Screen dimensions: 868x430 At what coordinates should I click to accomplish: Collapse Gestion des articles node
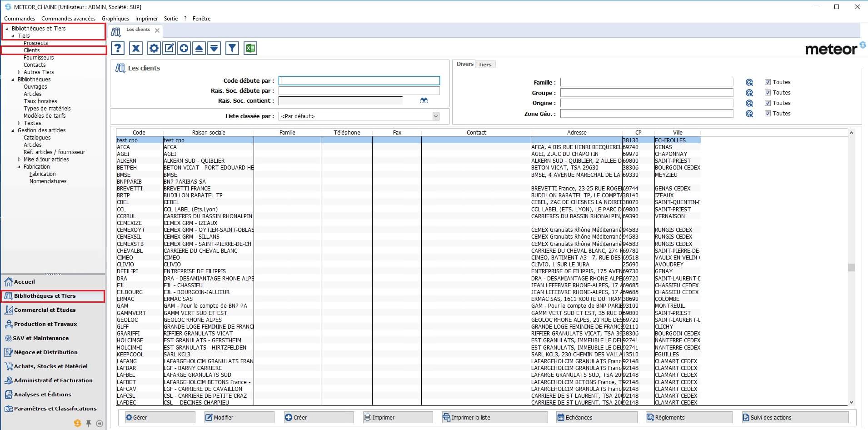13,130
